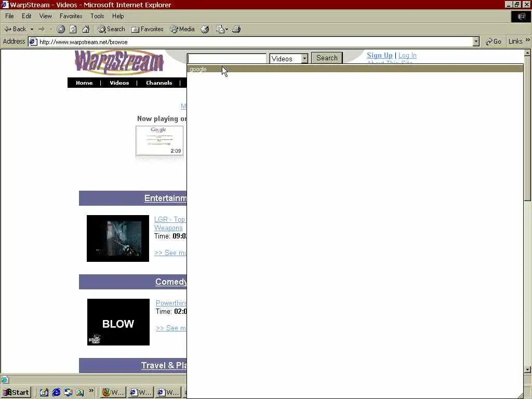Open the Mail icon's dropdown arrow

[227, 29]
